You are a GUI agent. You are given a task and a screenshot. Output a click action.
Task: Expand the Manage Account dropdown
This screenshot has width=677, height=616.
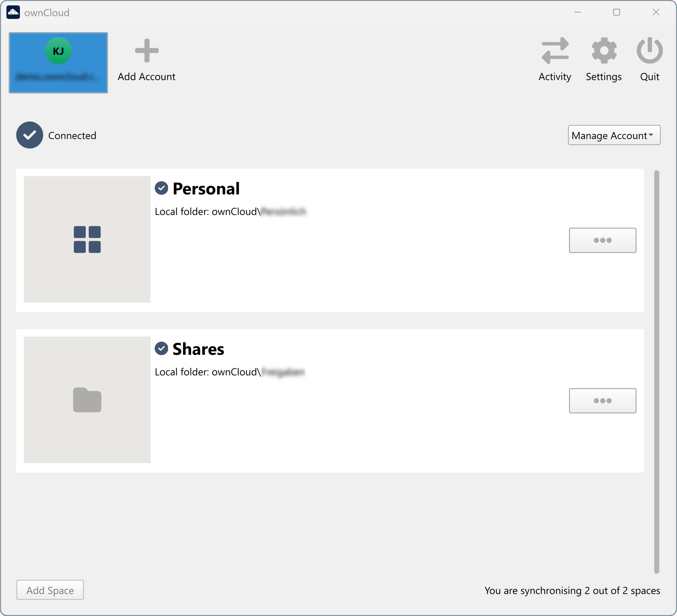[614, 135]
